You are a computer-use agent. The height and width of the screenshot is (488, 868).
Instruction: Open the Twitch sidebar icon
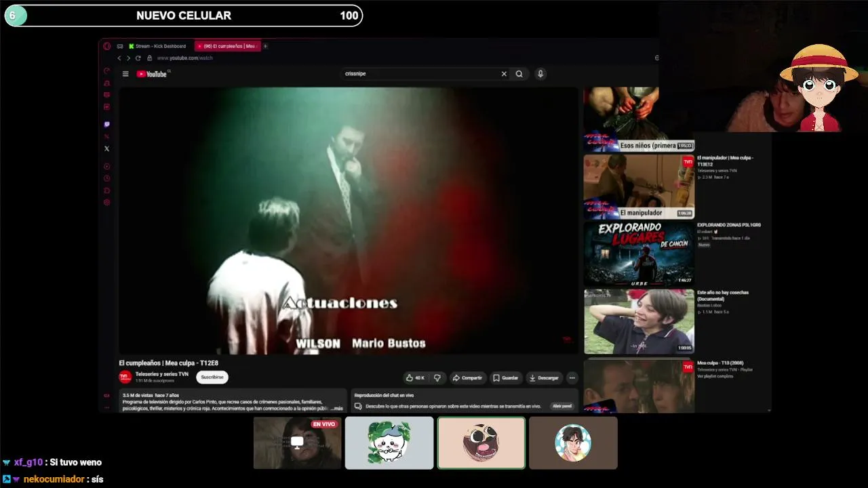tap(106, 125)
